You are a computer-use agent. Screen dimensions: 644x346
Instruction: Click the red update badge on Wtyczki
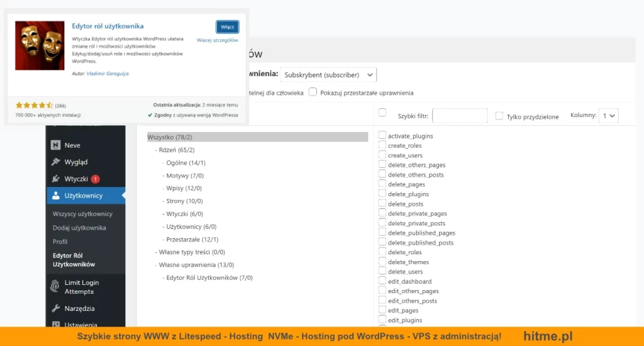[95, 179]
